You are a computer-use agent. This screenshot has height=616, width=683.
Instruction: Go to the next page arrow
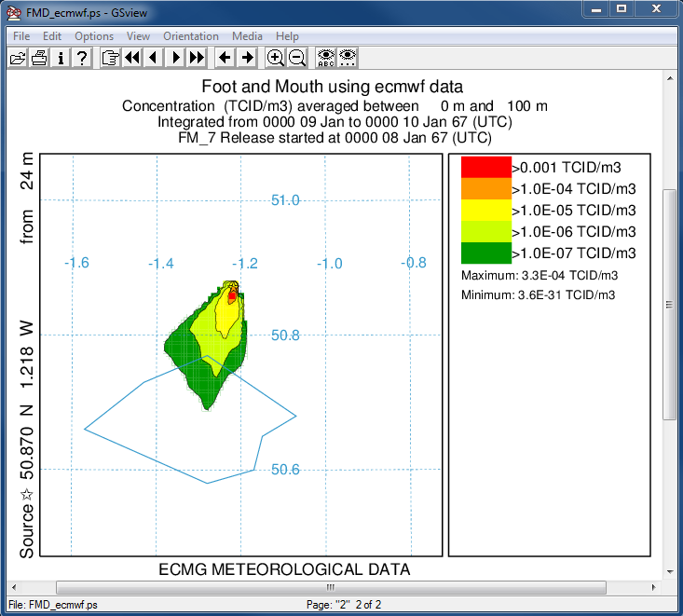coord(175,58)
